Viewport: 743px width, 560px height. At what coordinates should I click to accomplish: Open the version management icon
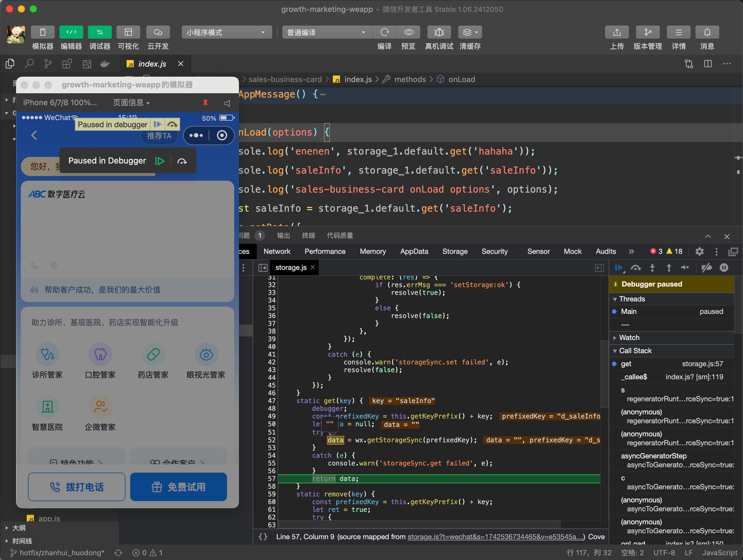648,32
